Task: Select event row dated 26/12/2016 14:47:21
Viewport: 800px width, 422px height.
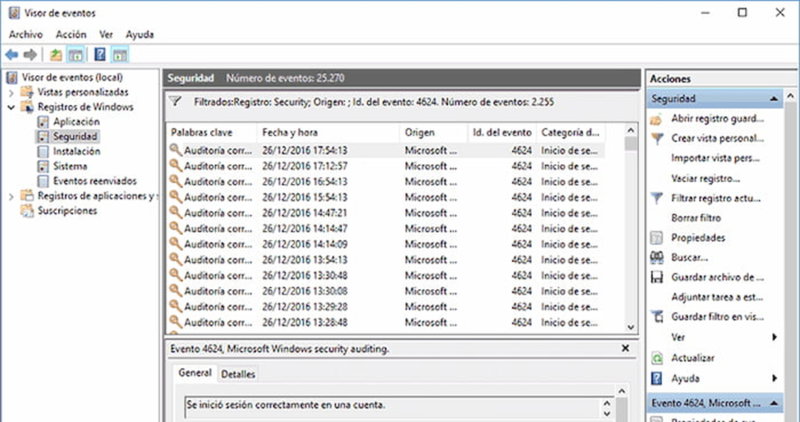Action: [x=386, y=213]
